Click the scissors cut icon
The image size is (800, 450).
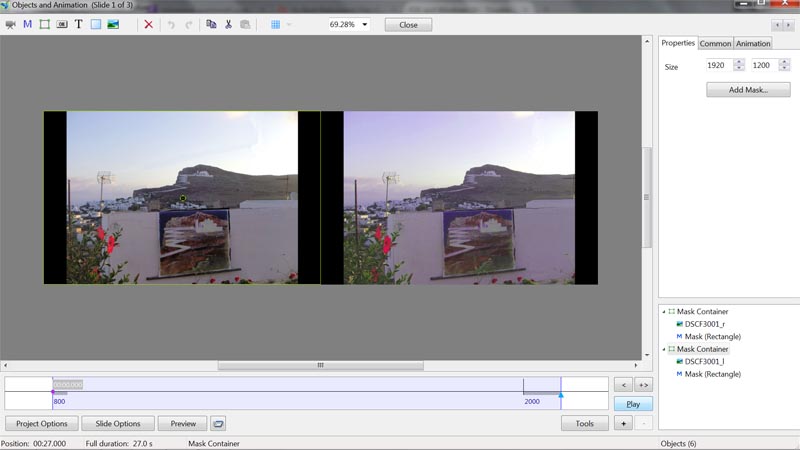pyautogui.click(x=228, y=24)
